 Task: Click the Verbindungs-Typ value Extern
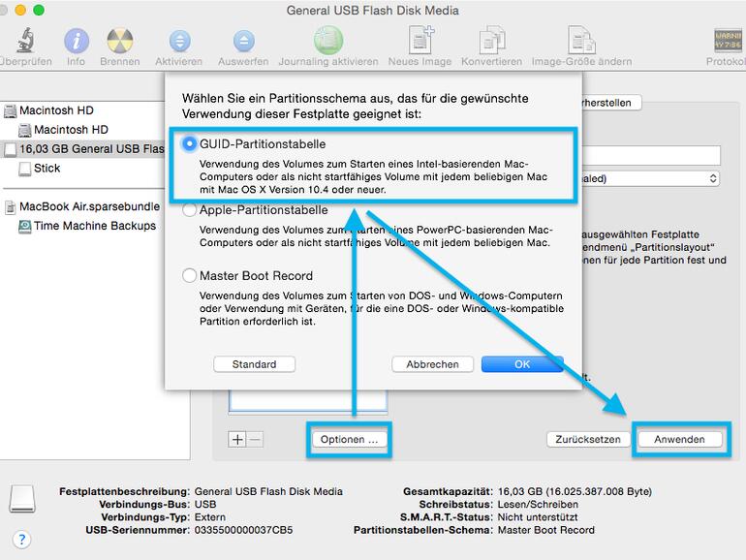pyautogui.click(x=210, y=517)
